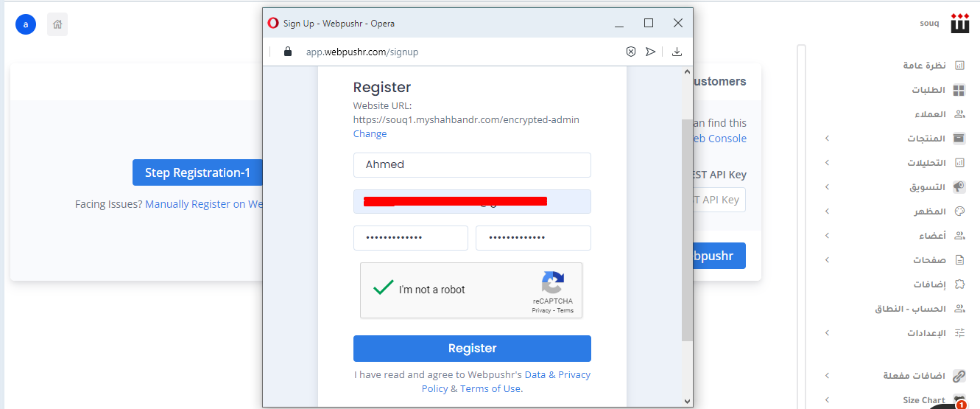
Task: Open the صفحات pages document icon
Action: point(959,260)
